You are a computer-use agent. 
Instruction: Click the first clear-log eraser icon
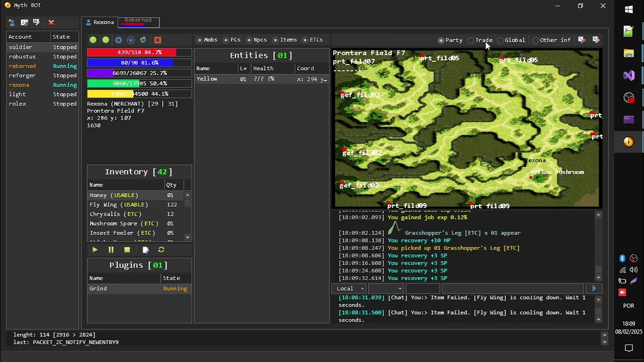click(x=582, y=40)
